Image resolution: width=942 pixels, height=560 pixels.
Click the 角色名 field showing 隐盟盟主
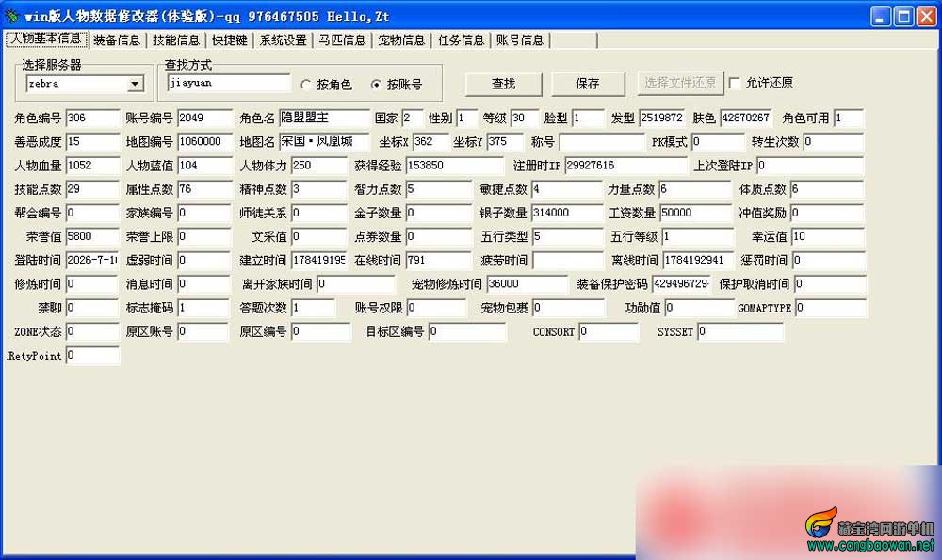coord(324,118)
